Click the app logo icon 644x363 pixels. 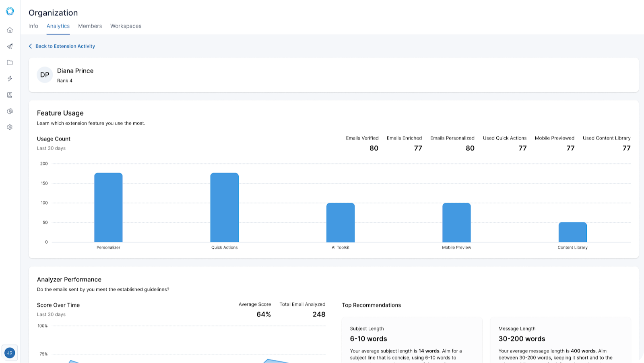pos(10,11)
